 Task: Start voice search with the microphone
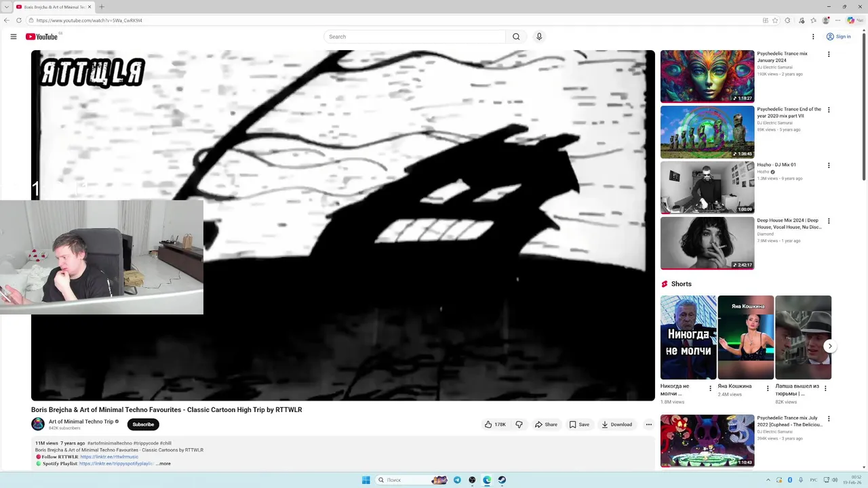tap(539, 37)
